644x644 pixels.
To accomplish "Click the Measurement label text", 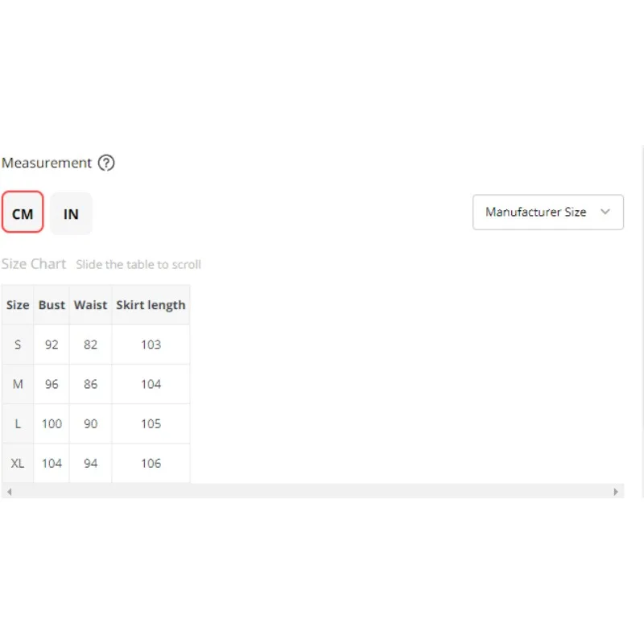I will (47, 163).
